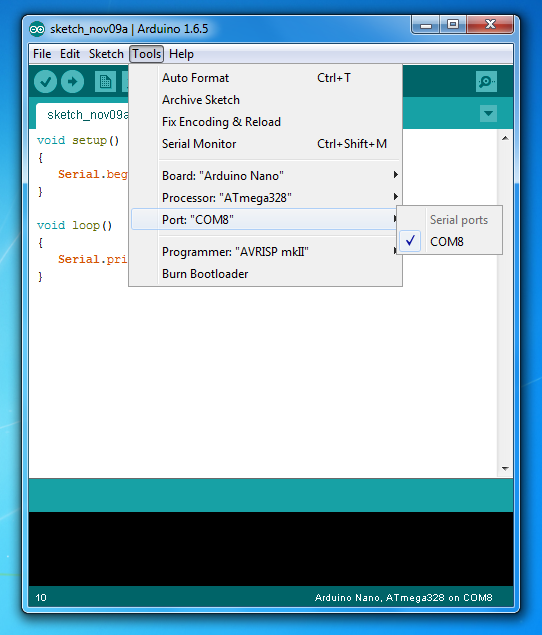
Task: Click status bar board info text
Action: tap(403, 598)
